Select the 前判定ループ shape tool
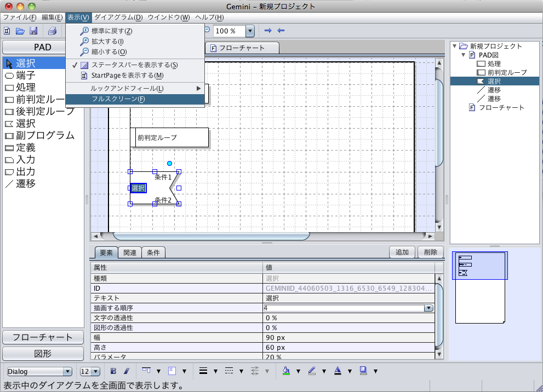This screenshot has width=543, height=392. [x=34, y=99]
